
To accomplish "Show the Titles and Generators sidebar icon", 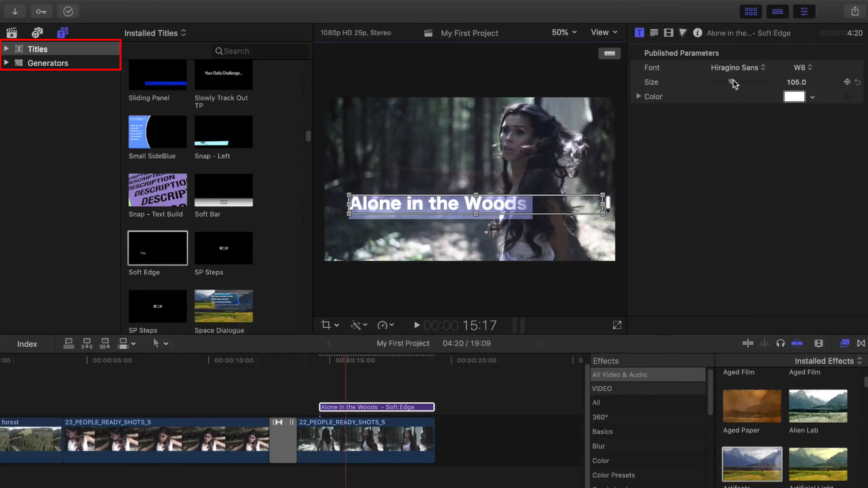I will (62, 33).
